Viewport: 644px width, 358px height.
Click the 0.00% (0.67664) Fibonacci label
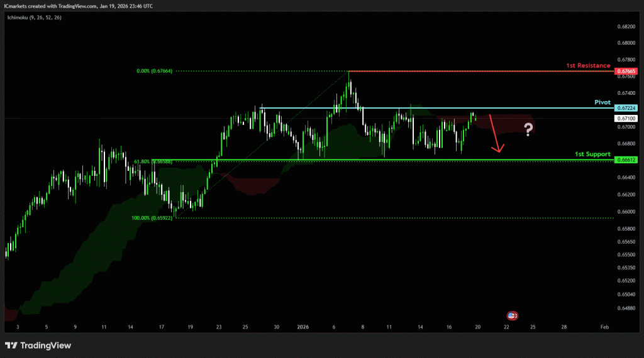click(154, 71)
